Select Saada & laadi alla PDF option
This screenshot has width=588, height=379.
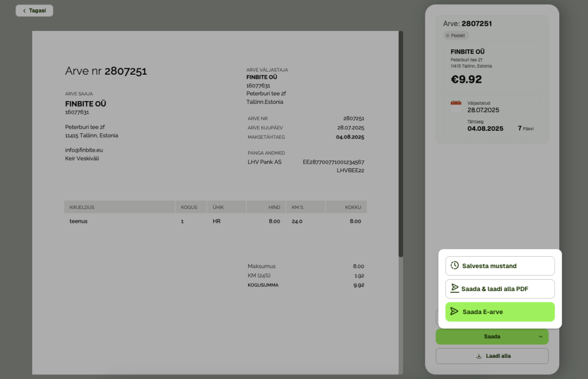coord(500,289)
